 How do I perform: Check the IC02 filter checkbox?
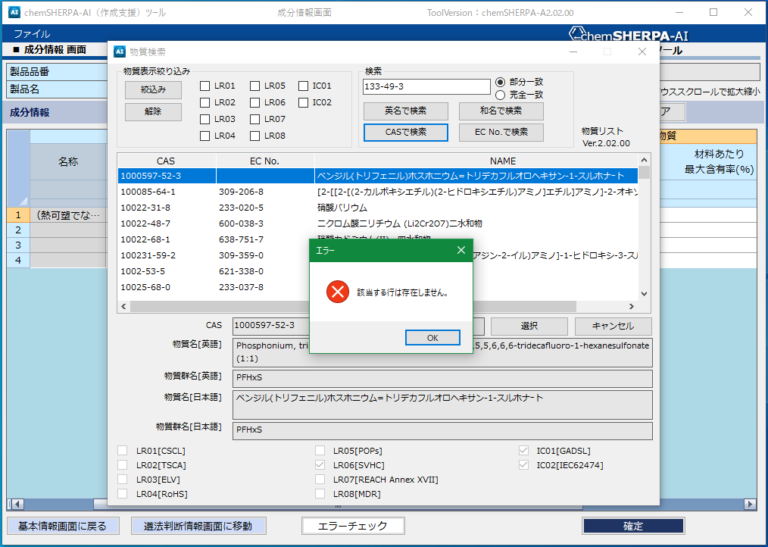coord(303,102)
